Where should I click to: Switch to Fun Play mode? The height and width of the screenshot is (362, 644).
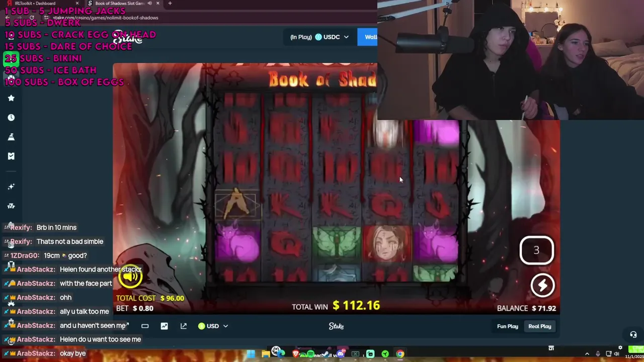click(507, 326)
